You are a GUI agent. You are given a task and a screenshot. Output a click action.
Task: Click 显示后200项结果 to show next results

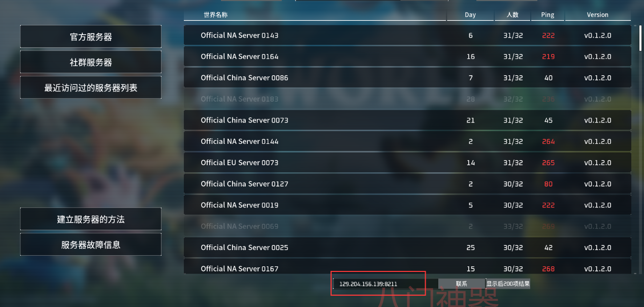click(x=508, y=284)
